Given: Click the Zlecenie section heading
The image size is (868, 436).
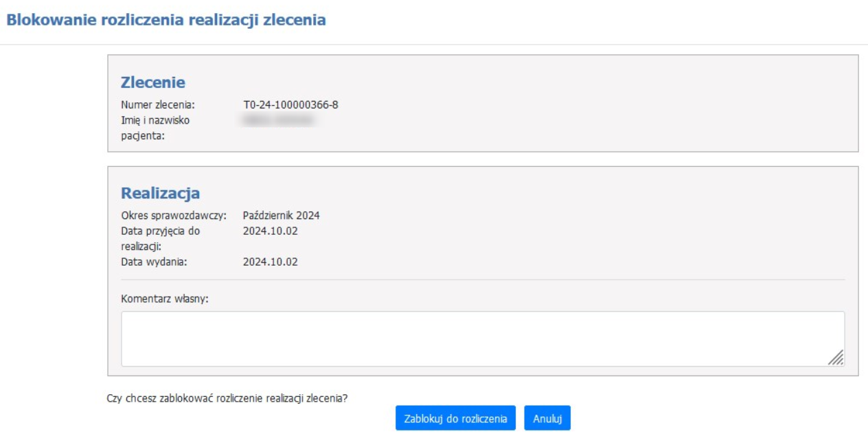Looking at the screenshot, I should pyautogui.click(x=153, y=82).
